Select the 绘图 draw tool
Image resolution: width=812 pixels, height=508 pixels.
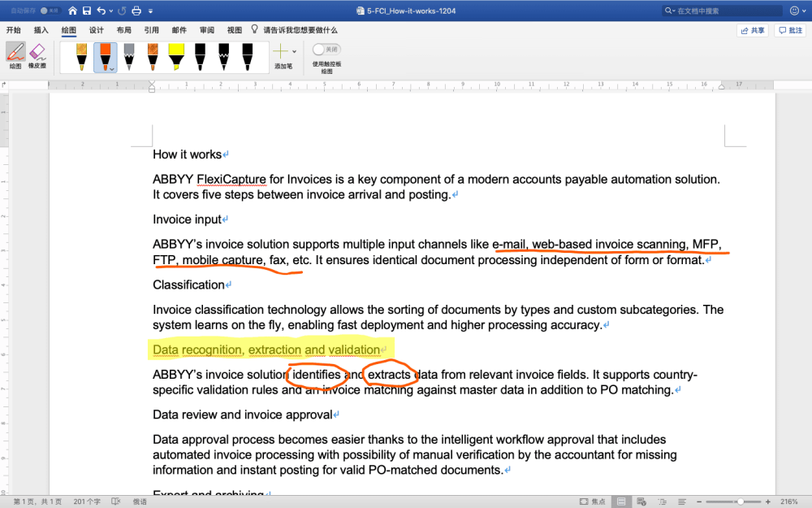tap(15, 55)
